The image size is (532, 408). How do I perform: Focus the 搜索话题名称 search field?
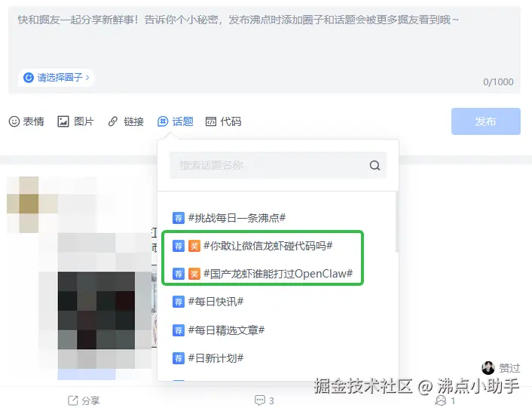tap(278, 165)
